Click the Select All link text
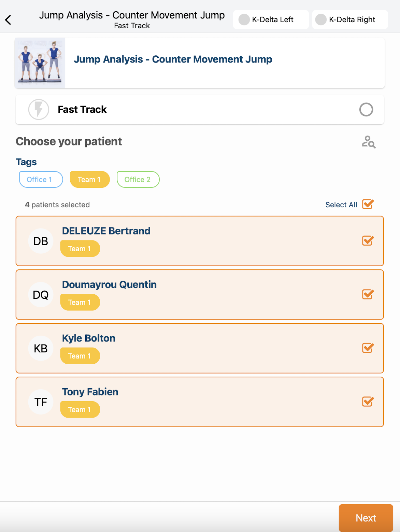The width and height of the screenshot is (400, 532). coord(341,205)
